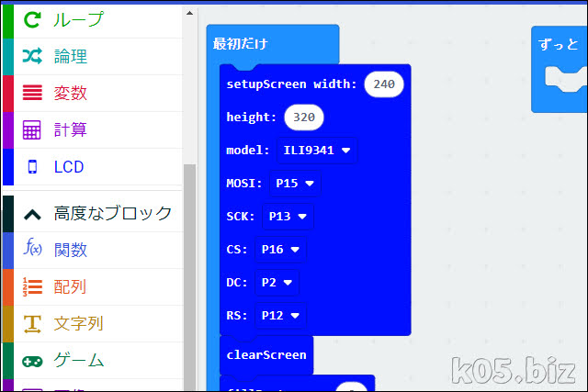Open the 変数 category
588x392 pixels.
(x=93, y=93)
